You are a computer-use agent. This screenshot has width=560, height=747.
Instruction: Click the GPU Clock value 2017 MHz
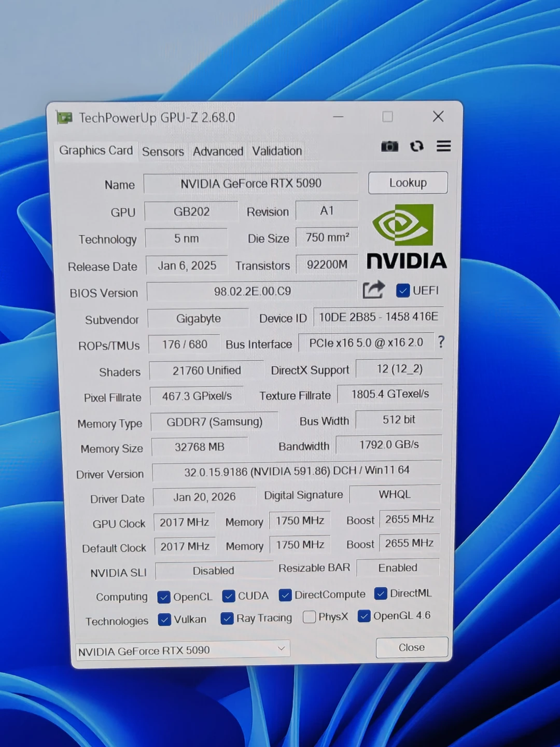(185, 522)
